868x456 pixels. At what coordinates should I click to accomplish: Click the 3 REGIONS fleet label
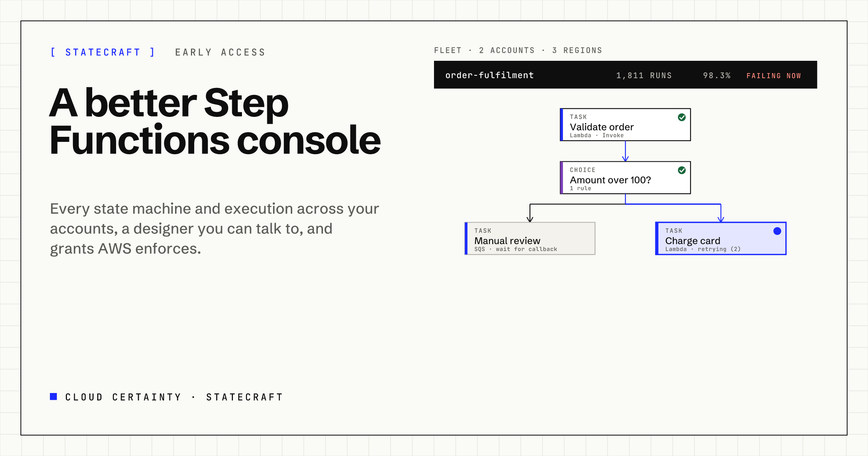[x=577, y=50]
